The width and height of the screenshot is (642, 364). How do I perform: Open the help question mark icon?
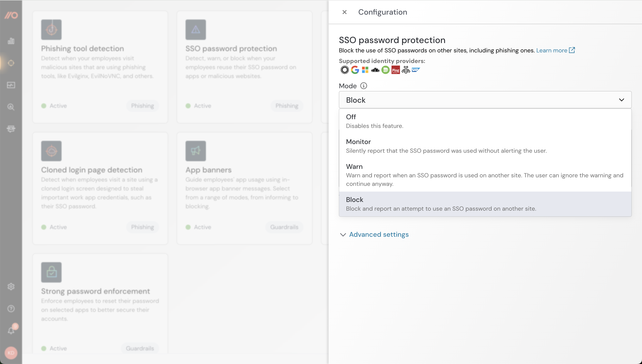(x=11, y=308)
